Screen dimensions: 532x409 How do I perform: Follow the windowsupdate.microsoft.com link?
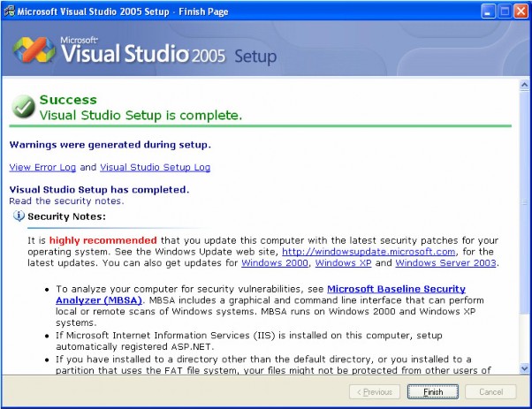369,252
